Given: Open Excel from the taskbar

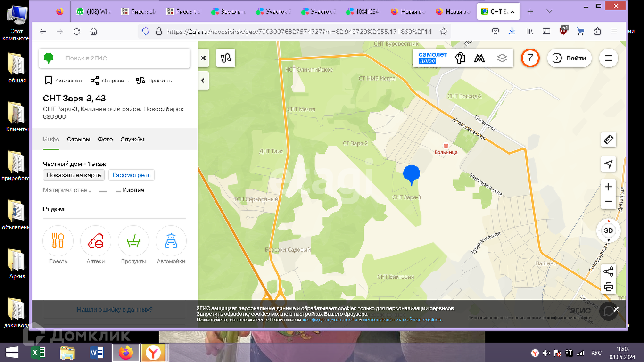Looking at the screenshot, I should coord(38,353).
